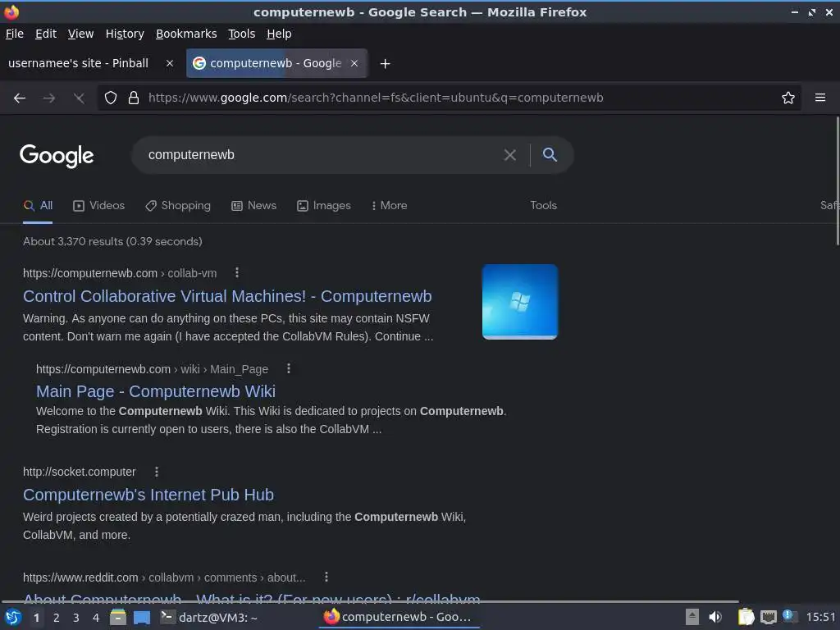Viewport: 840px width, 630px height.
Task: Open a new tab with plus button
Action: [x=385, y=64]
